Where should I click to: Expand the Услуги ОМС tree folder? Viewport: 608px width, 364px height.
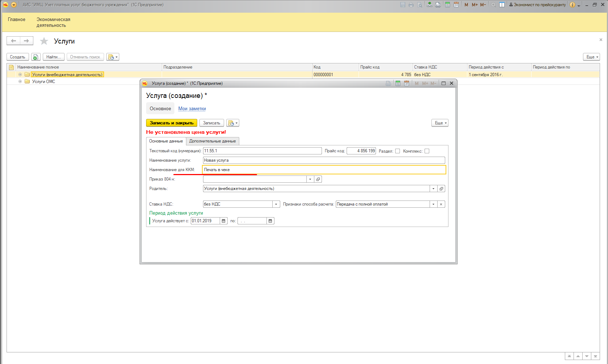(x=20, y=82)
